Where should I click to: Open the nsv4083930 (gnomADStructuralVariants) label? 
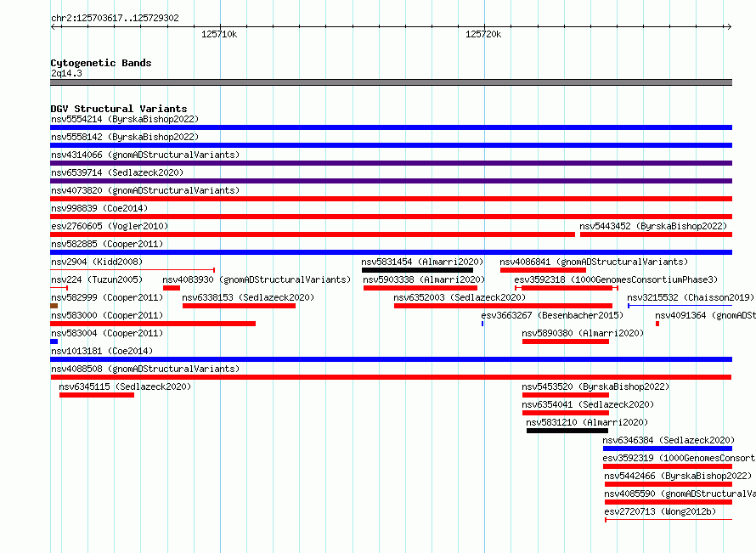(257, 279)
